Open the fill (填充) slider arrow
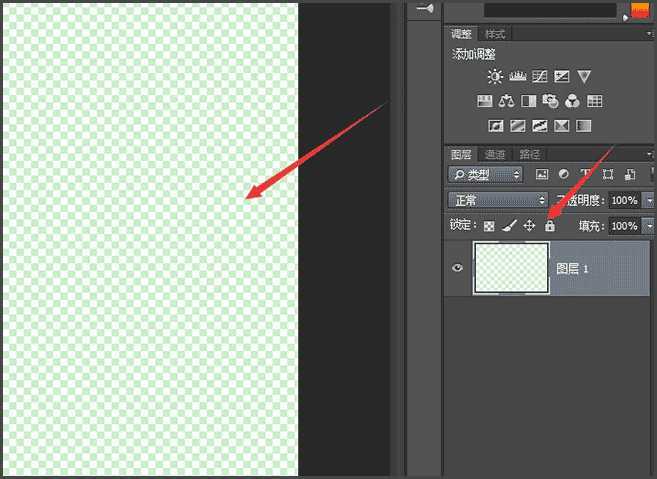657x479 pixels. (650, 226)
